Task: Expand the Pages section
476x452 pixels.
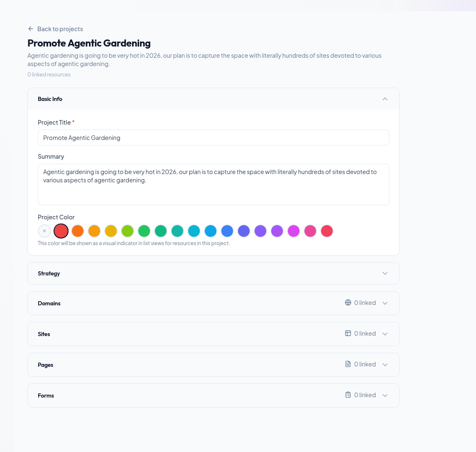Action: click(385, 364)
